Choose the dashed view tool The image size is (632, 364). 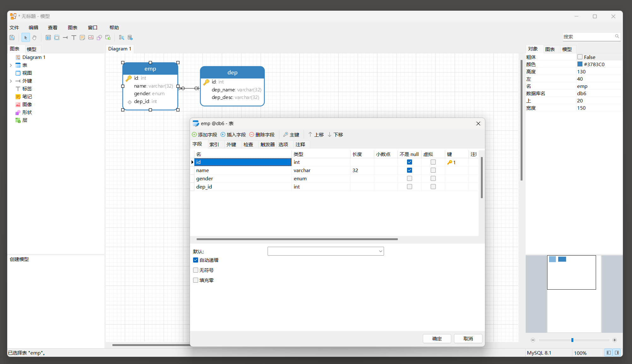coord(57,38)
